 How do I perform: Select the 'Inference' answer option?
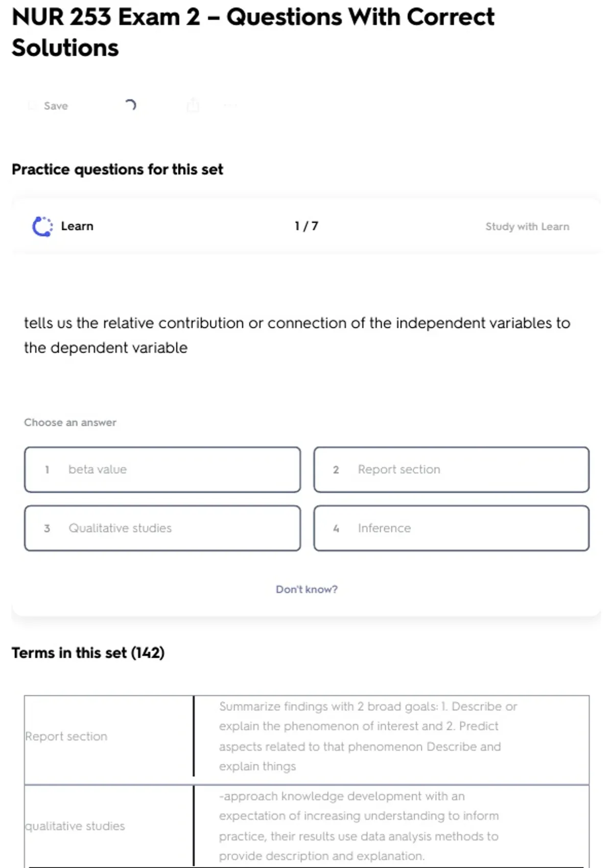click(452, 528)
